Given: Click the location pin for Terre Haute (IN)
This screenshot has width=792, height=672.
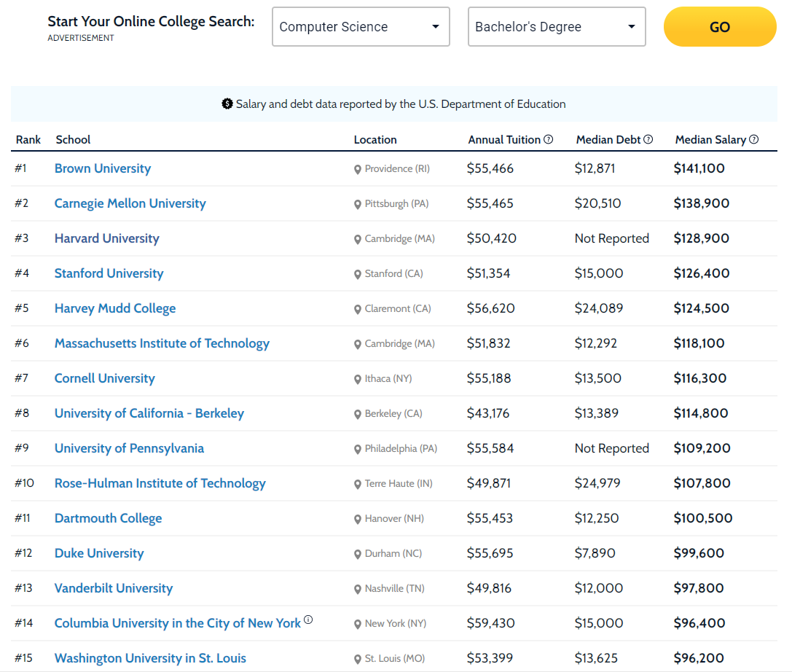Looking at the screenshot, I should [x=358, y=484].
